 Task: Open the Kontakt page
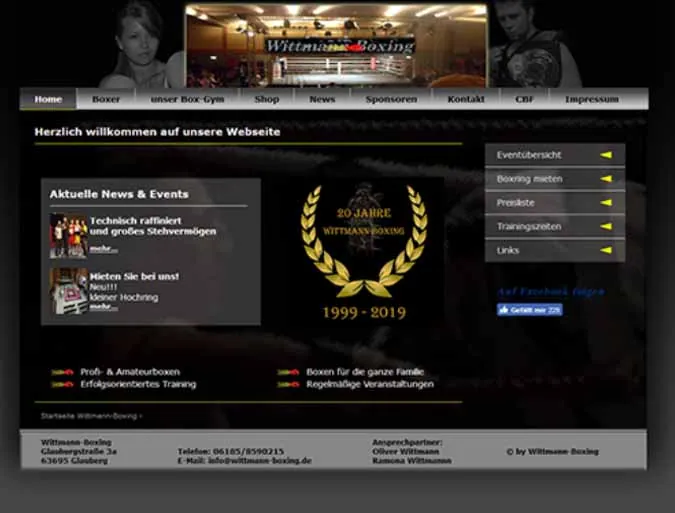click(466, 99)
